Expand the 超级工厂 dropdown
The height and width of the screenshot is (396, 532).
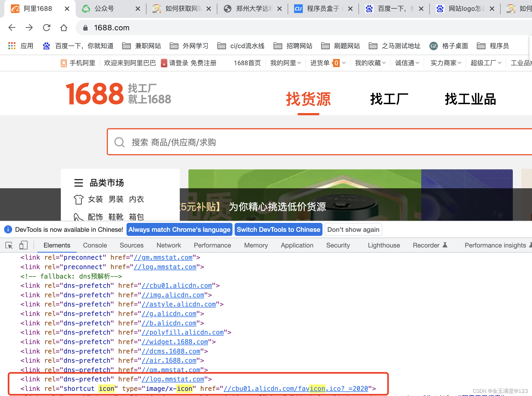(x=486, y=63)
